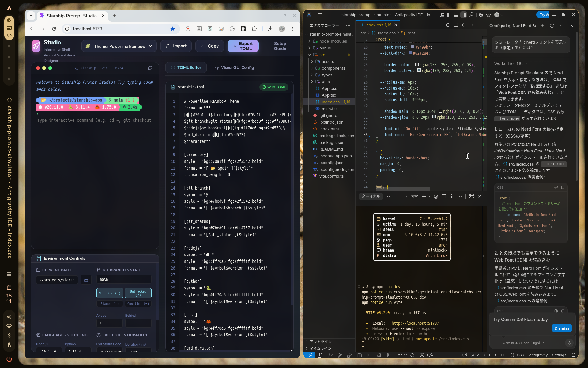The height and width of the screenshot is (368, 588).
Task: Click the #9499b7 text-muted color swatch
Action: [413, 47]
